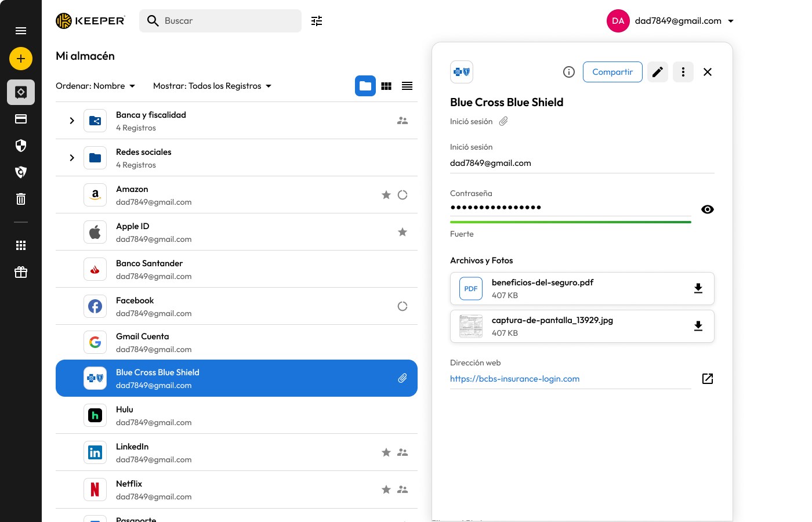
Task: Edit record with the pencil icon
Action: tap(658, 72)
